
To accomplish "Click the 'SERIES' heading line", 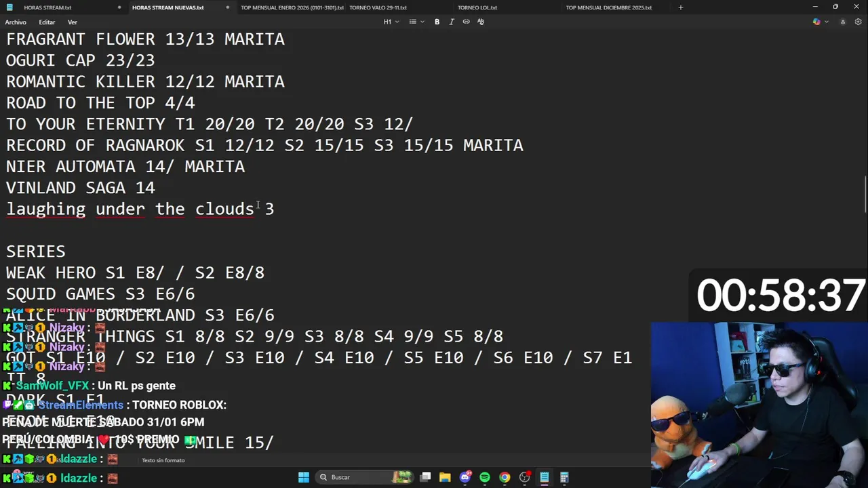I will pos(36,251).
